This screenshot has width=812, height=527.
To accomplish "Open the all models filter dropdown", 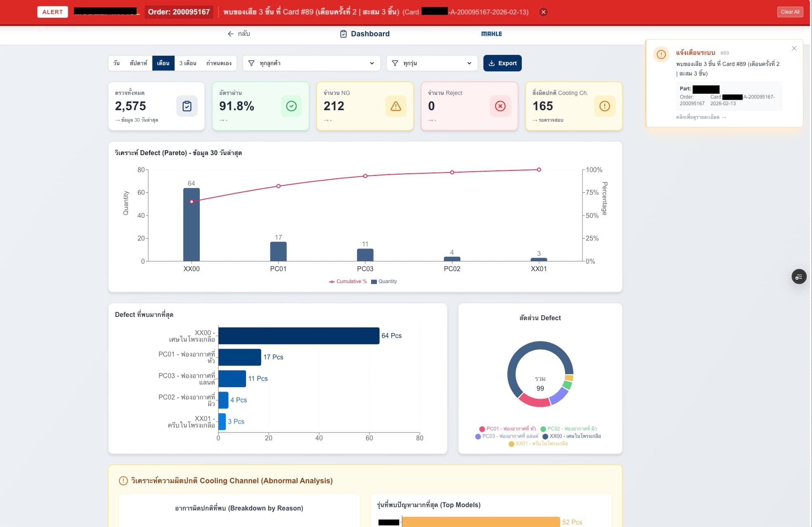I will [x=432, y=63].
